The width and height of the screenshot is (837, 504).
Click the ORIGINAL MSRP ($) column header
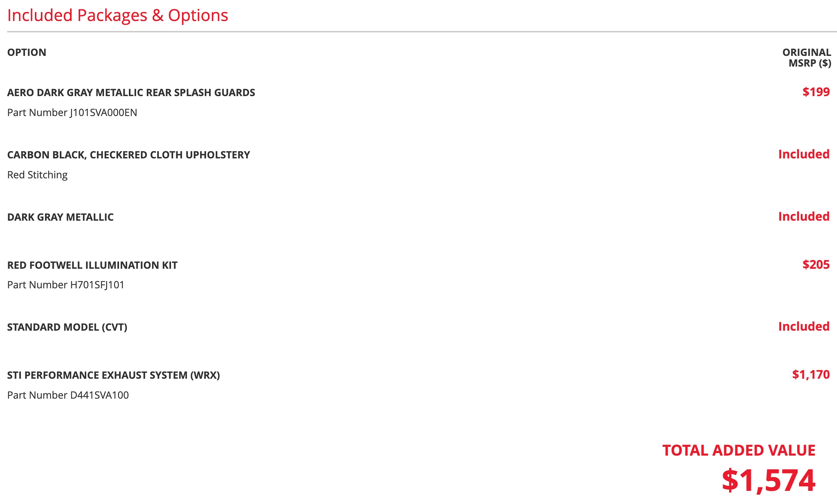(x=806, y=58)
